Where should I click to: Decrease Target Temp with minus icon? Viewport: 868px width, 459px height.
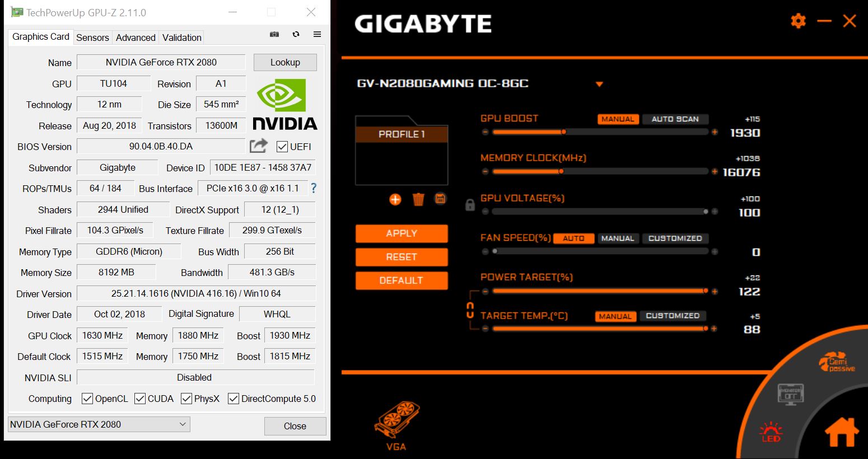[486, 329]
